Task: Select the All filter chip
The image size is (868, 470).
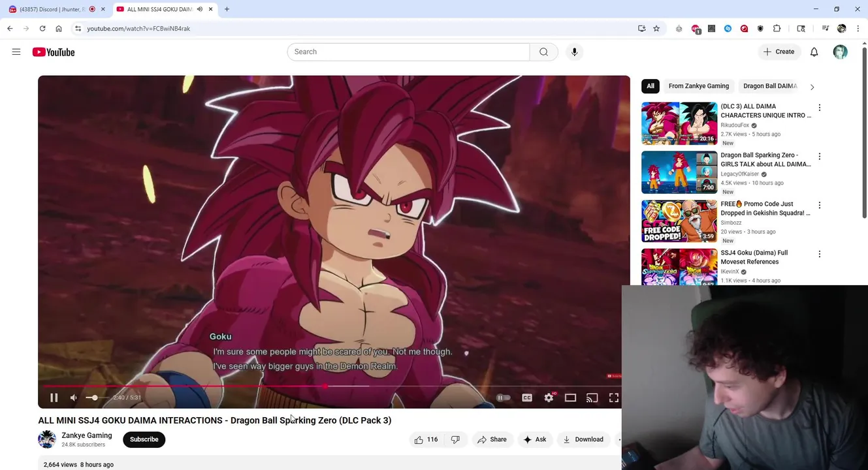Action: click(651, 86)
